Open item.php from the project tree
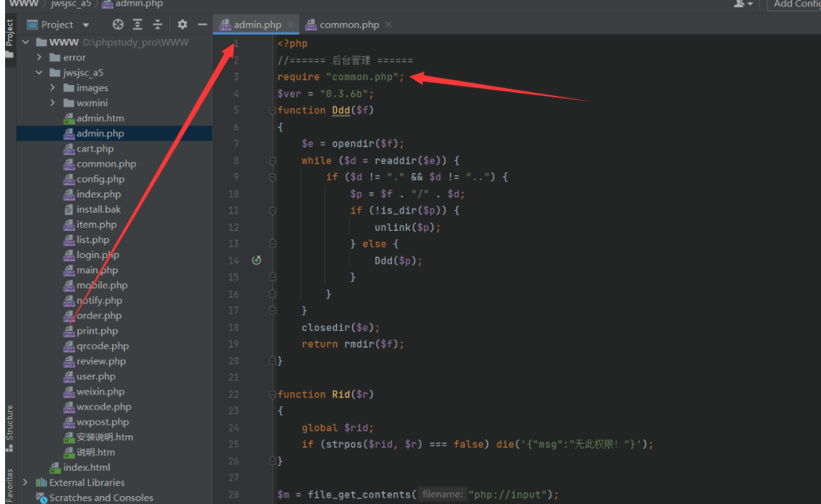The height and width of the screenshot is (504, 821). pyautogui.click(x=90, y=224)
